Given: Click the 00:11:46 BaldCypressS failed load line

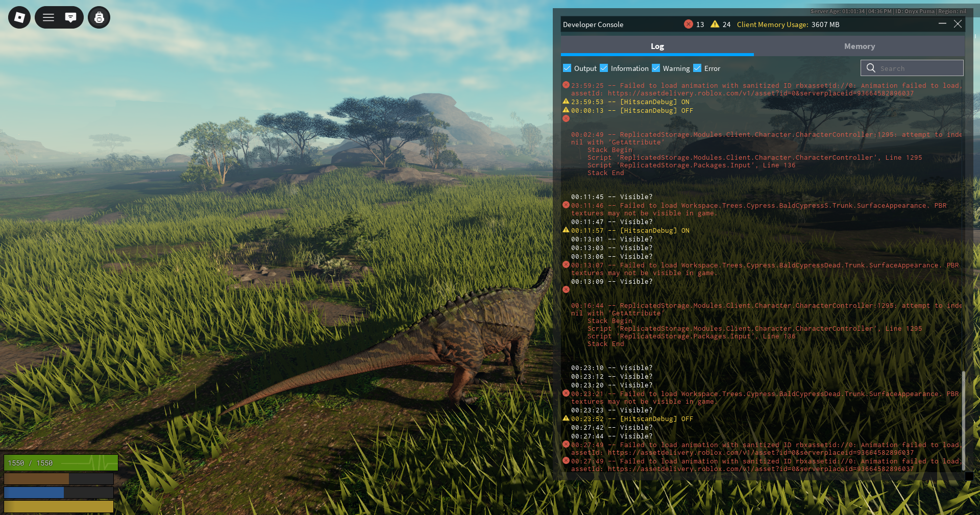Looking at the screenshot, I should (758, 209).
